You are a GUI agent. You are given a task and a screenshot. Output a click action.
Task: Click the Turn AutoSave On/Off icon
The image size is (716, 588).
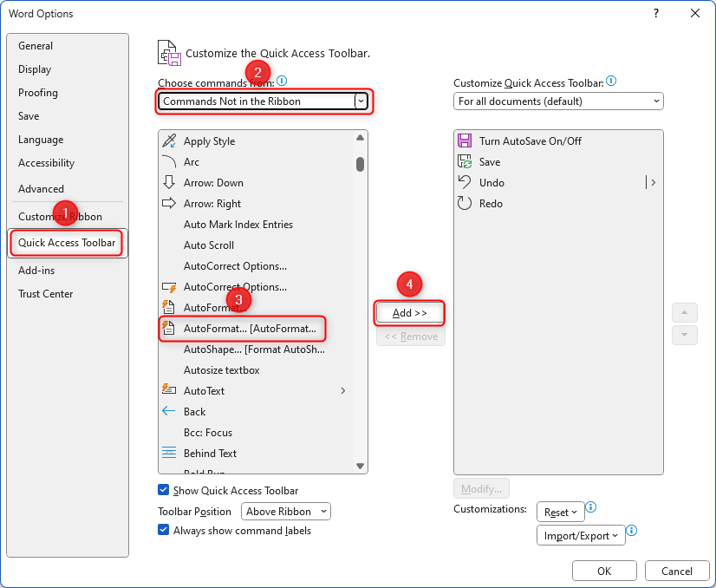pos(465,140)
